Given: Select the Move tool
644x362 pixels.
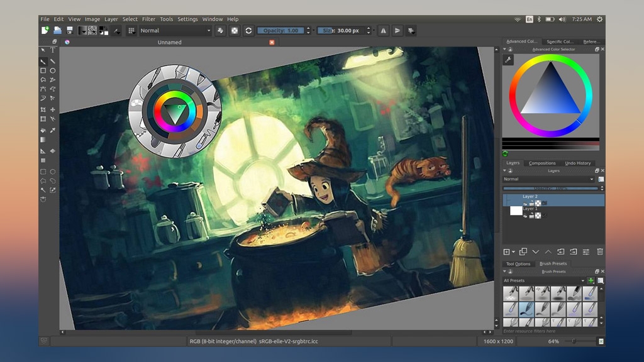Looking at the screenshot, I should (x=53, y=109).
